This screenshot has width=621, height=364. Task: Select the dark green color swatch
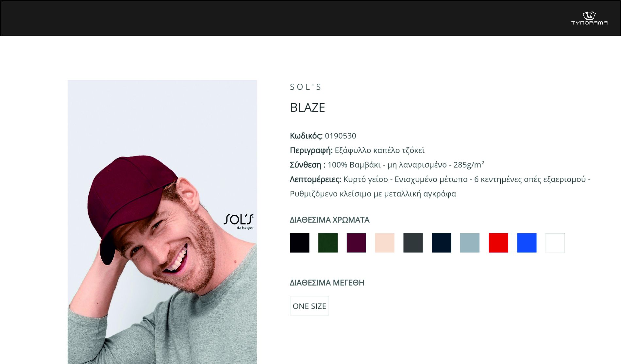tap(328, 243)
